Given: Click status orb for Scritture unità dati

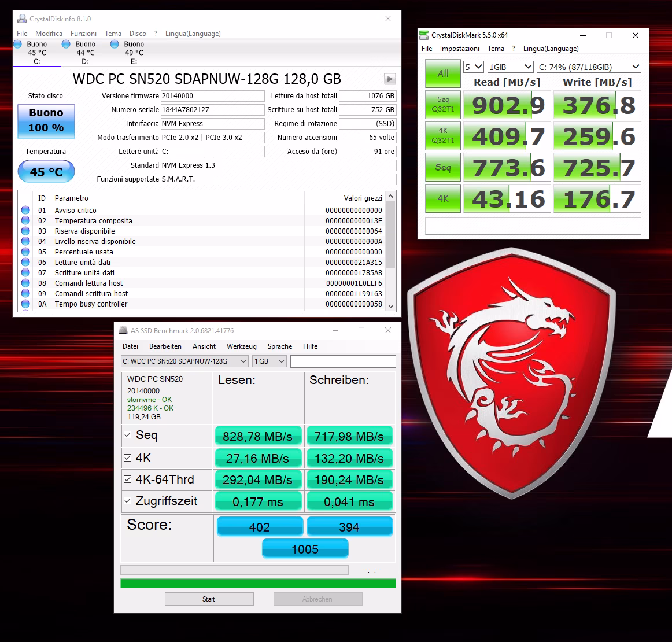Looking at the screenshot, I should pyautogui.click(x=25, y=272).
